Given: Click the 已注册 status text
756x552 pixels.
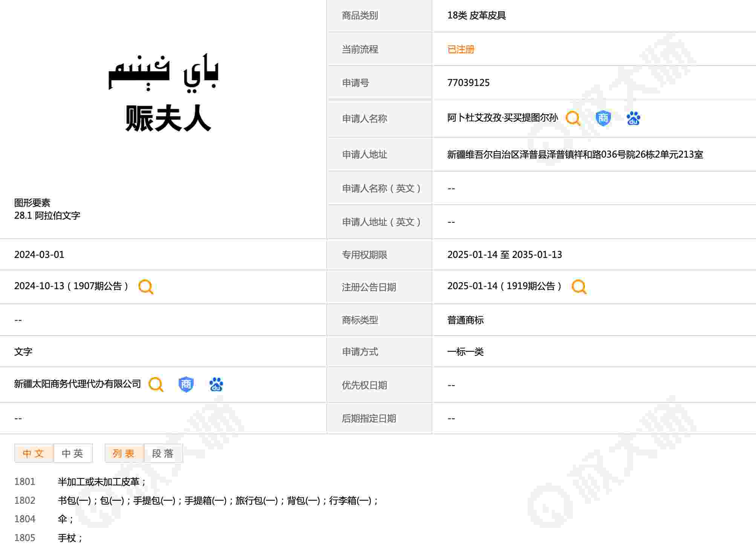Looking at the screenshot, I should 461,49.
